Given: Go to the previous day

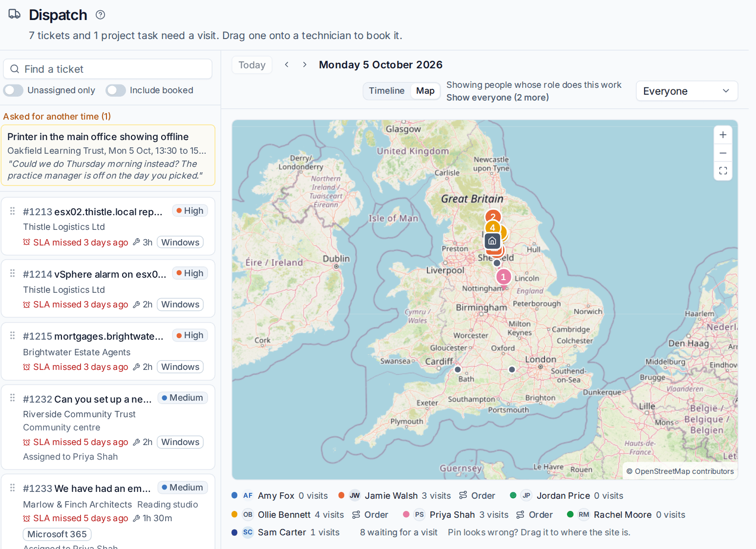Looking at the screenshot, I should (x=287, y=64).
